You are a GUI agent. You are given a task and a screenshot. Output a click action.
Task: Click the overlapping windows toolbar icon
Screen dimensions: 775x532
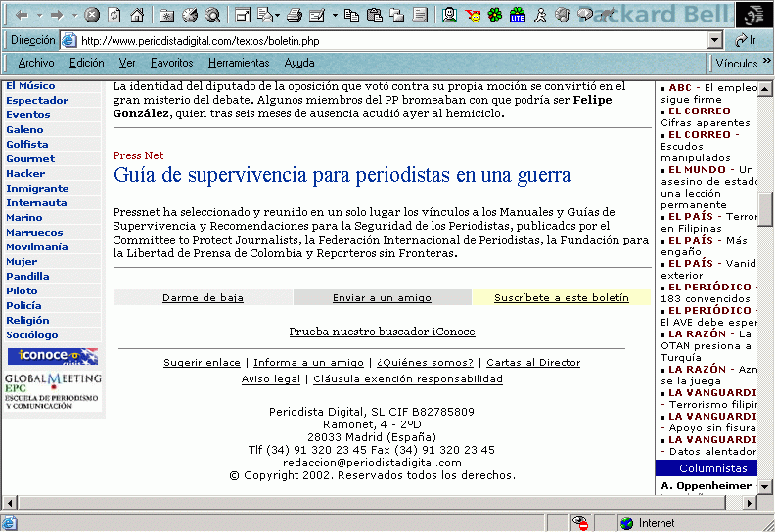[x=397, y=16]
